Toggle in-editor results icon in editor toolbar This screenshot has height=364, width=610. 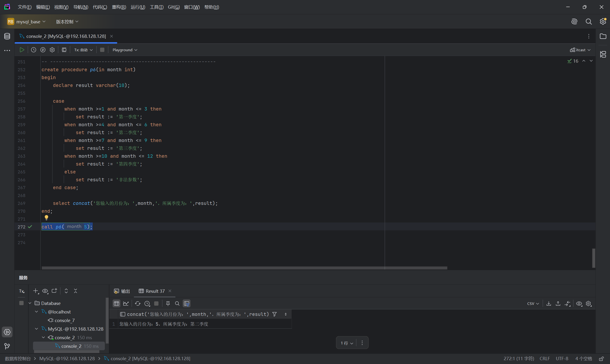point(64,50)
